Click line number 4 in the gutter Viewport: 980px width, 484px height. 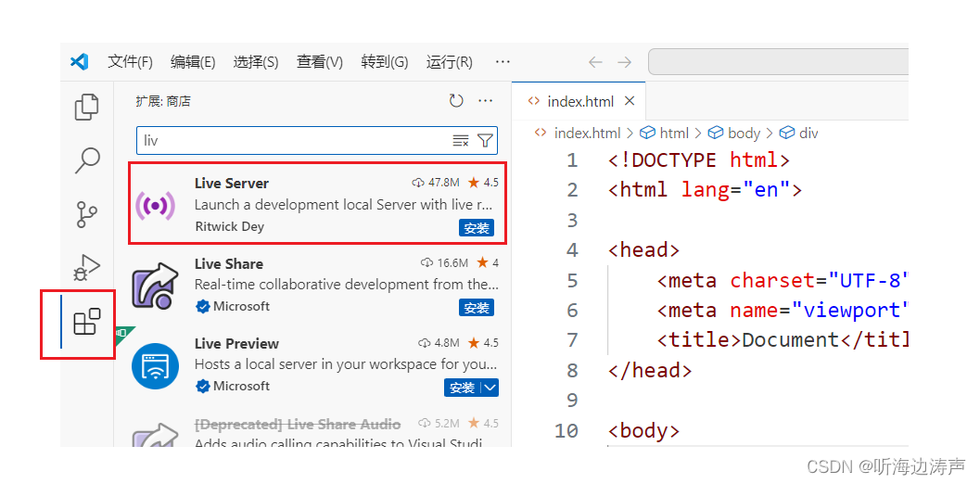coord(572,250)
